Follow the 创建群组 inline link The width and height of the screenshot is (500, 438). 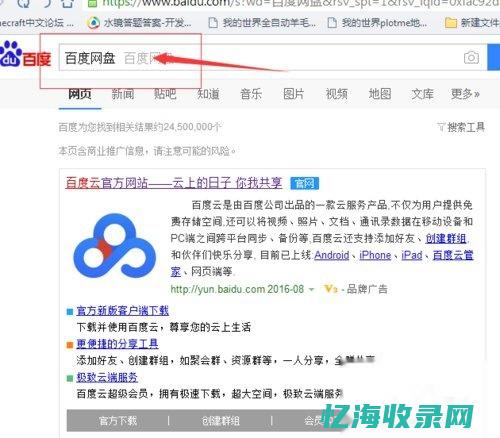446,238
